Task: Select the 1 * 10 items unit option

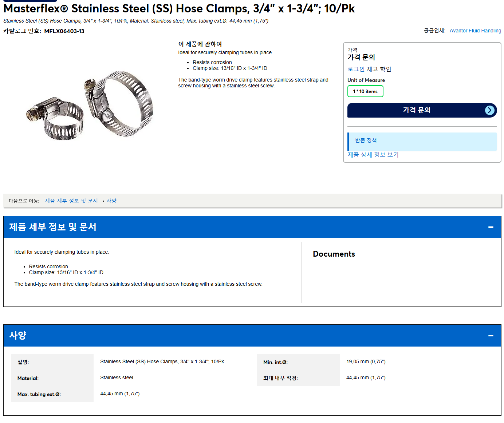Action: [365, 91]
